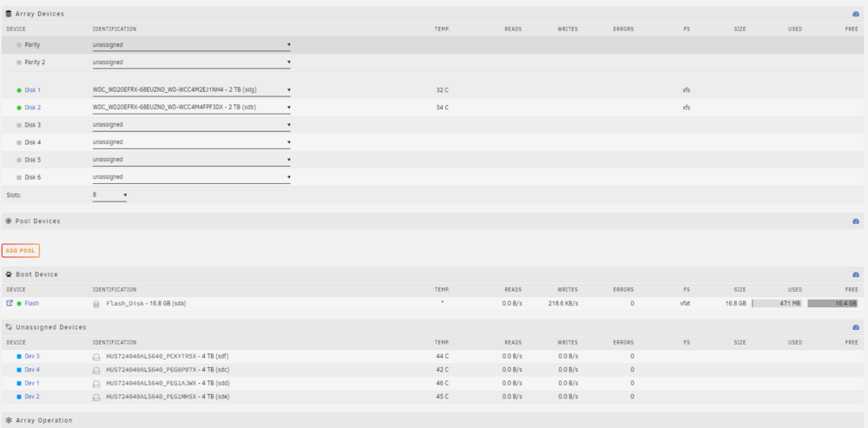Screen dimensions: 868x428
Task: Open Boot Device dashboard gauge icon
Action: [x=855, y=274]
